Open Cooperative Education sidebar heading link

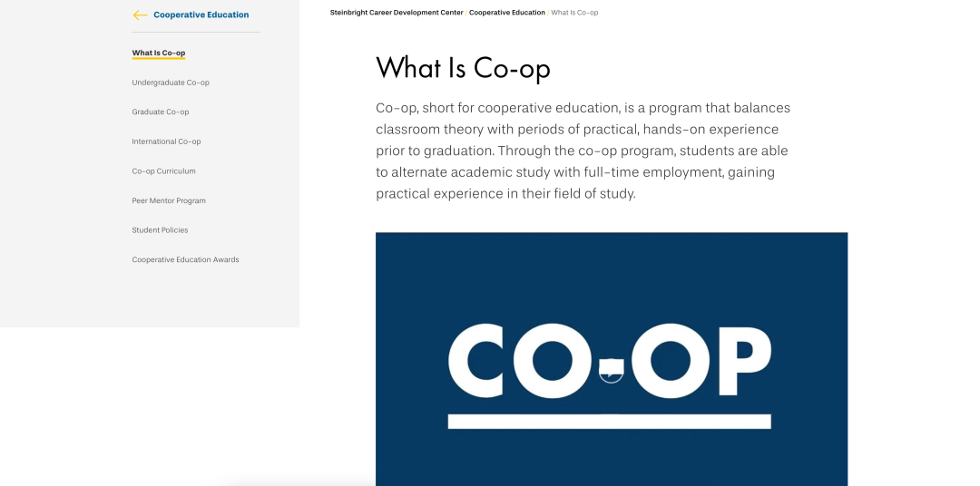click(x=201, y=15)
